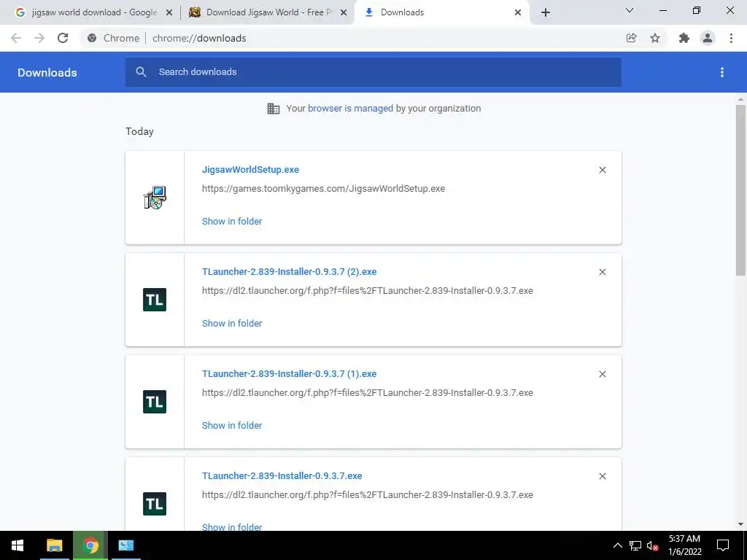This screenshot has height=560, width=747.
Task: Show hidden system tray icons
Action: coord(617,545)
